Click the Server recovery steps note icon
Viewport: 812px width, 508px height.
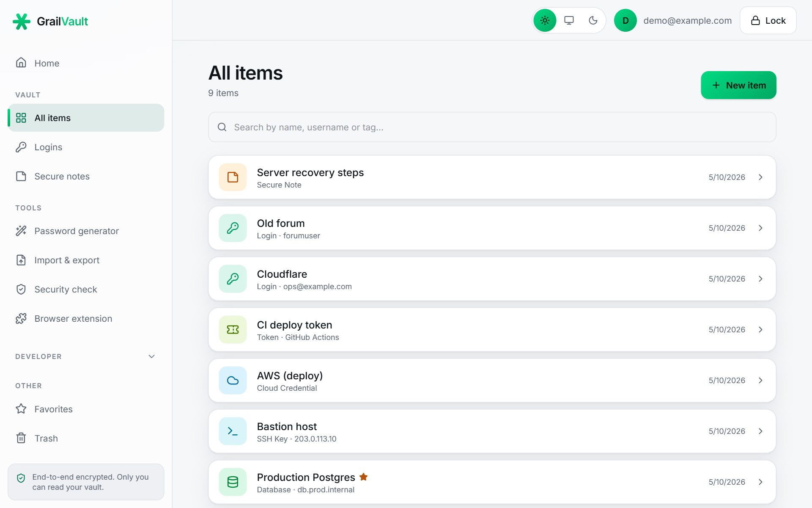pyautogui.click(x=233, y=177)
